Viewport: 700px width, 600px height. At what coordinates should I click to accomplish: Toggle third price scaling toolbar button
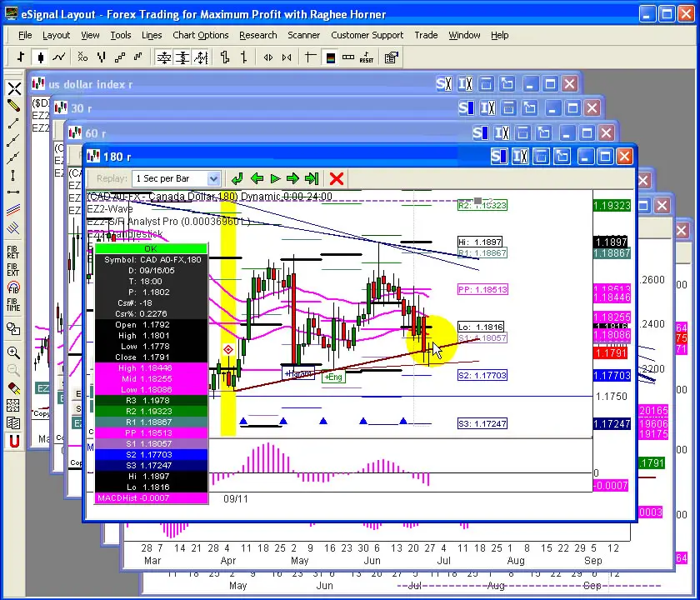202,57
